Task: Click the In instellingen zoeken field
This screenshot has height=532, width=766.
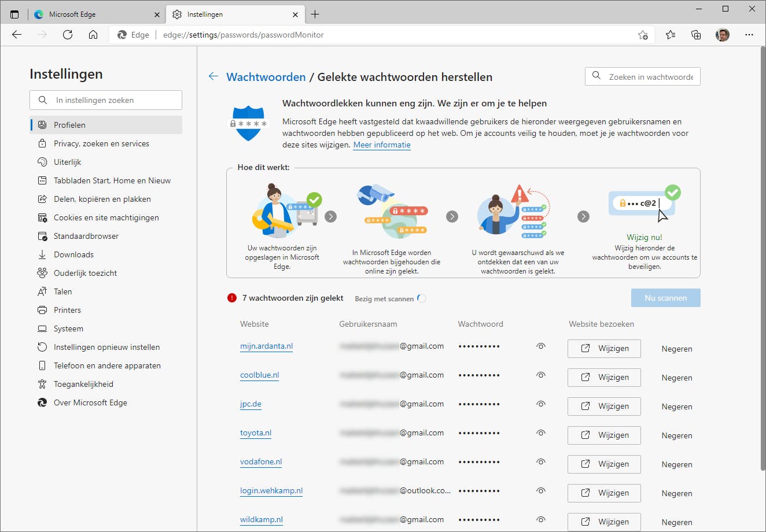Action: point(106,100)
